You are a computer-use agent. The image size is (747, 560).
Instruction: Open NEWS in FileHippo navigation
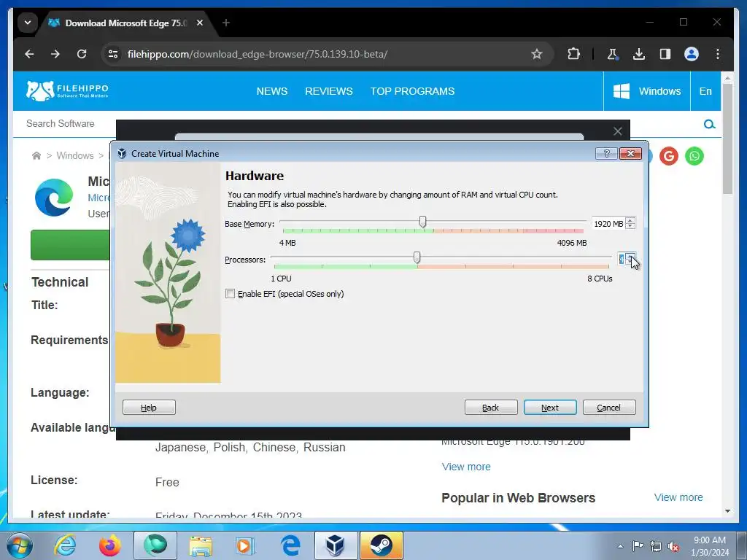tap(272, 91)
